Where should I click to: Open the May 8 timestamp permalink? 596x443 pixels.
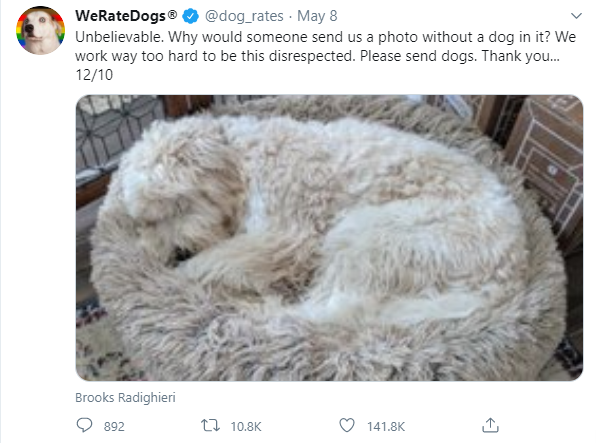tap(317, 16)
